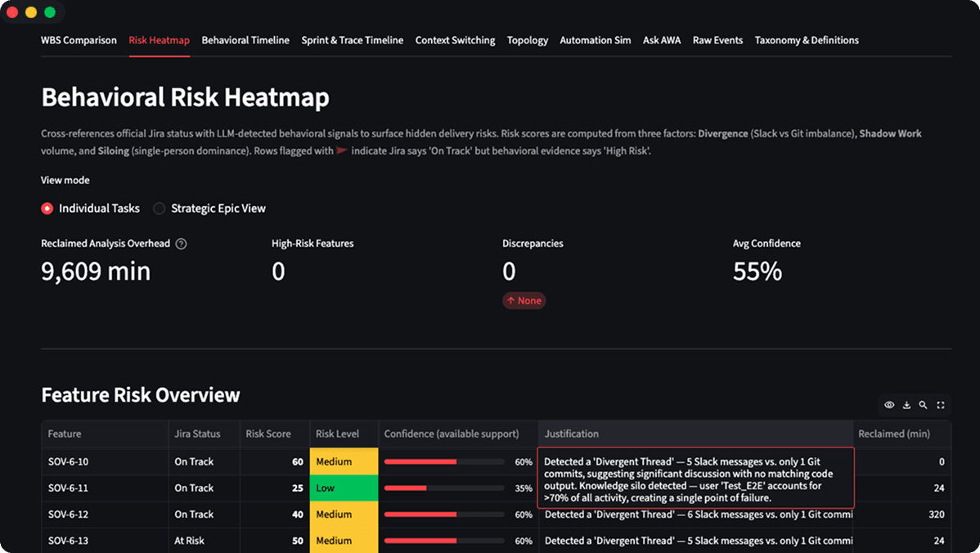Toggle table column visibility eye icon
980x553 pixels.
click(x=888, y=405)
